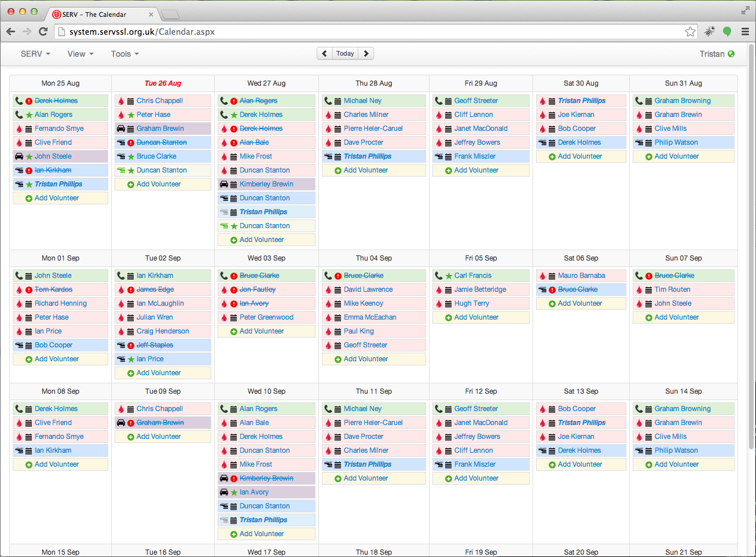Expand the SERV dropdown menu
Image resolution: width=756 pixels, height=557 pixels.
click(x=35, y=54)
